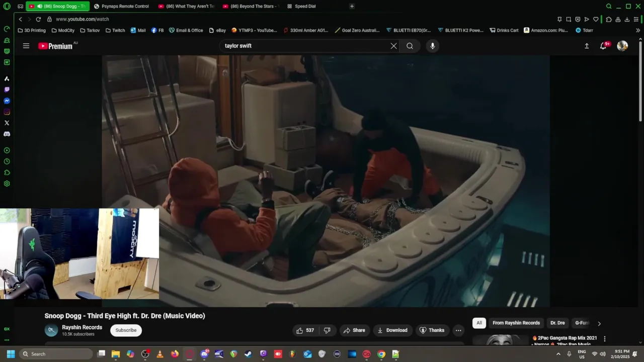This screenshot has width=644, height=362.
Task: Subscribe to Rayshin Records
Action: coord(126,330)
